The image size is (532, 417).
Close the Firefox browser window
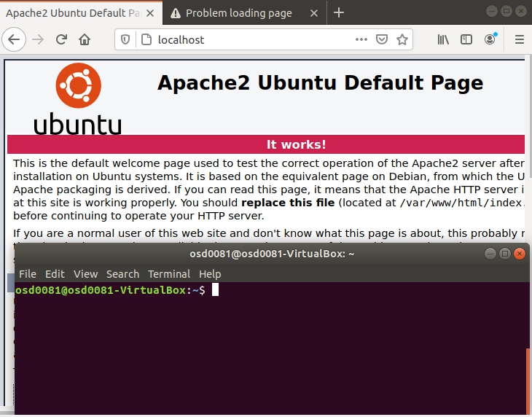click(521, 11)
